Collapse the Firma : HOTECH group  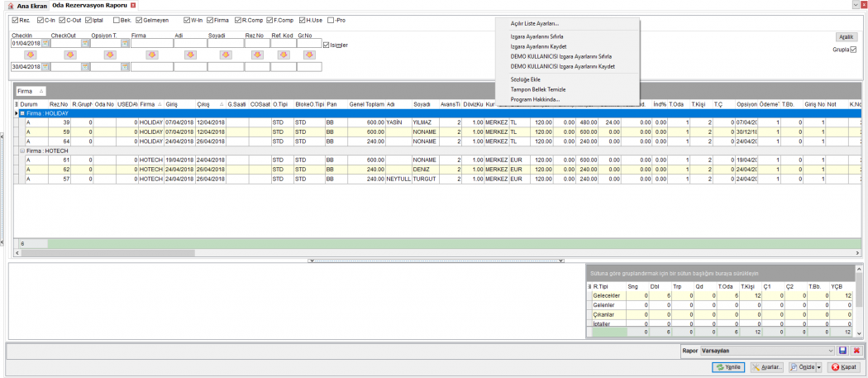coord(22,151)
